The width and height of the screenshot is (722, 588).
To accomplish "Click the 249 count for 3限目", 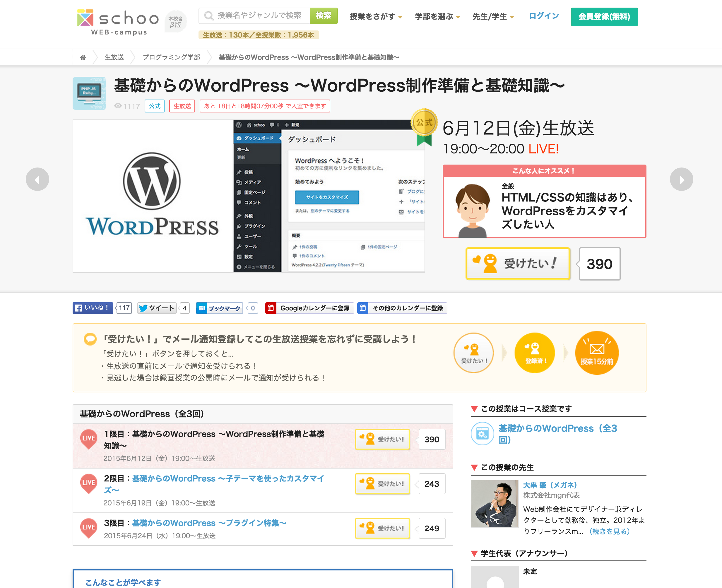I will (x=432, y=528).
